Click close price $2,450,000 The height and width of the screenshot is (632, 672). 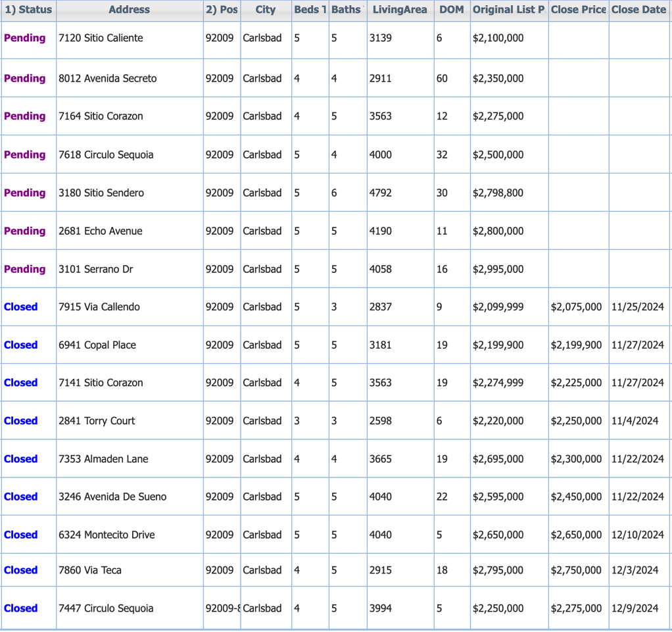click(x=576, y=497)
